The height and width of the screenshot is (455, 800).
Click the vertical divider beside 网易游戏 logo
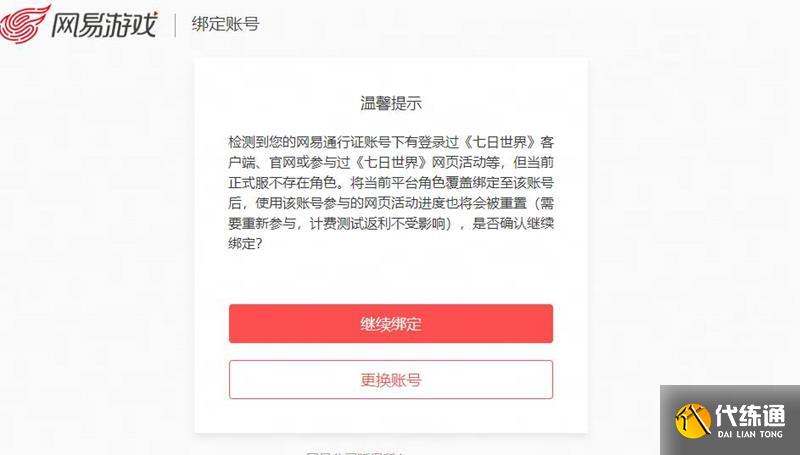176,26
